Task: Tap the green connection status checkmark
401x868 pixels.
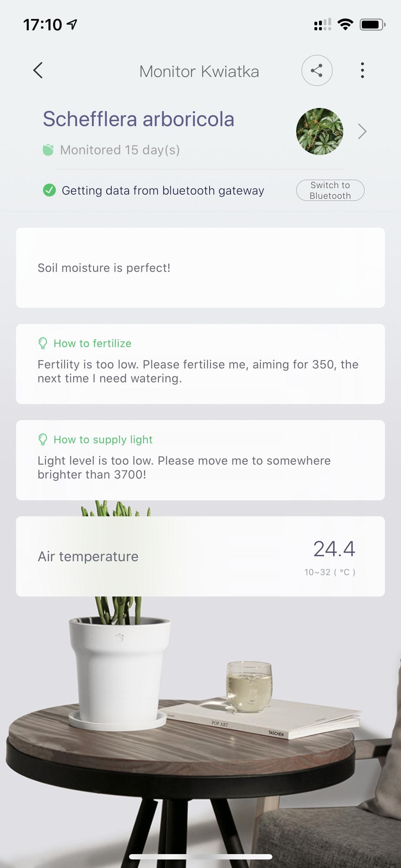Action: [49, 190]
